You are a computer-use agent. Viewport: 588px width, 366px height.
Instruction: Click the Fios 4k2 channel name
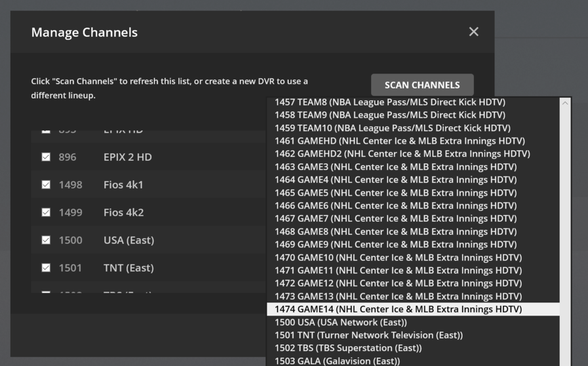[124, 213]
